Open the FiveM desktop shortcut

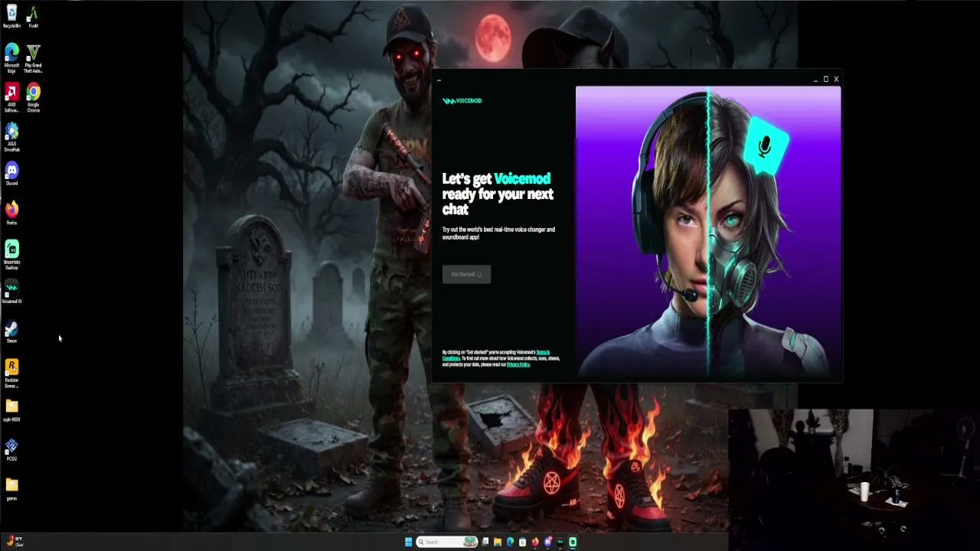pyautogui.click(x=33, y=16)
